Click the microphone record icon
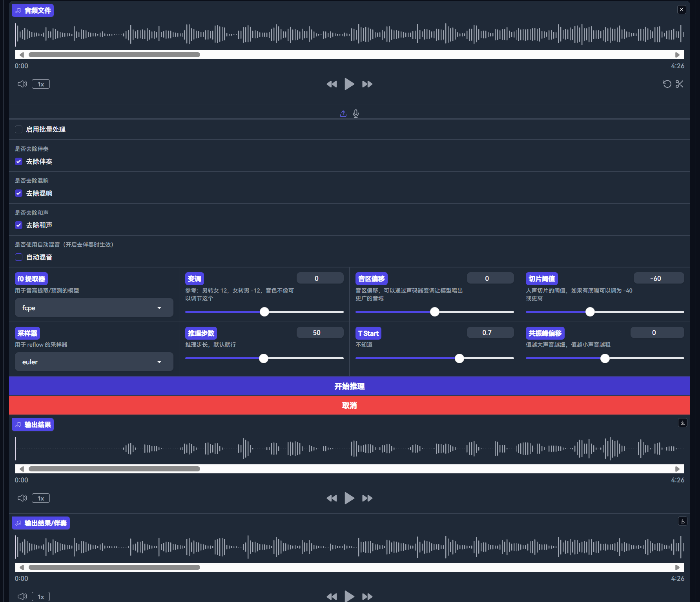This screenshot has width=700, height=602. click(355, 114)
